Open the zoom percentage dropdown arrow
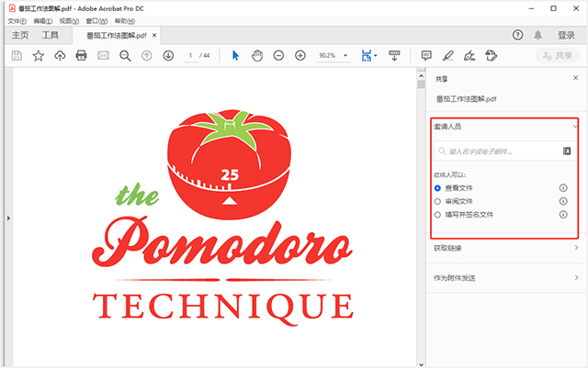Viewport: 588px width, 368px height. point(345,56)
